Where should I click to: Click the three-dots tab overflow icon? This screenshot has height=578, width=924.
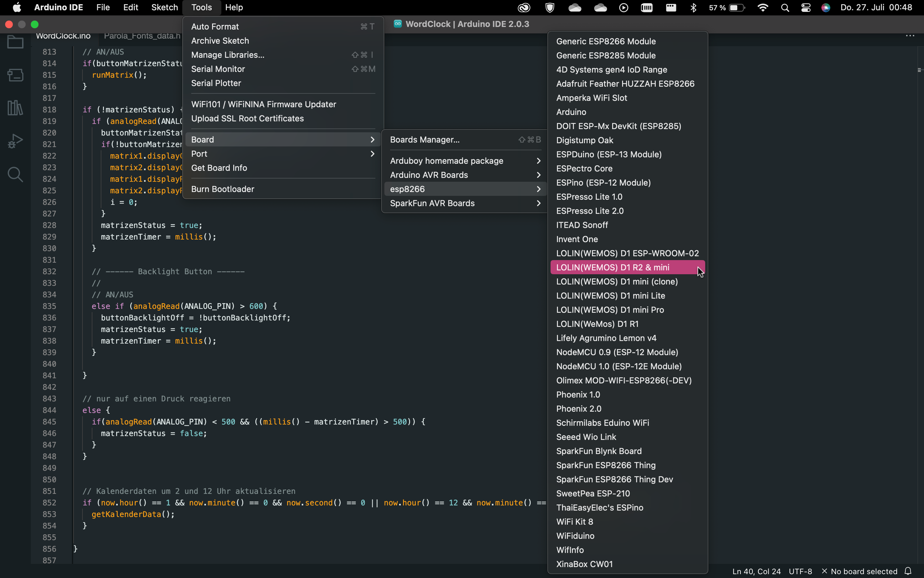click(910, 36)
